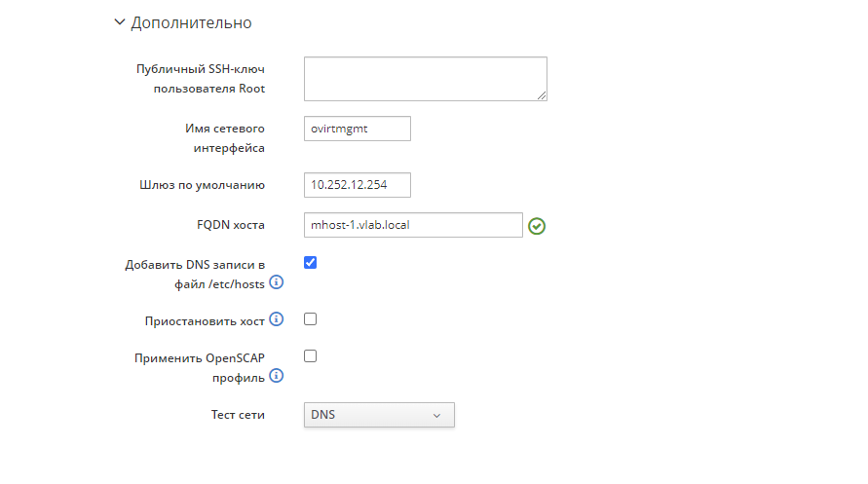Click the SSH key textarea resize handle
Image resolution: width=868 pixels, height=484 pixels.
[542, 95]
